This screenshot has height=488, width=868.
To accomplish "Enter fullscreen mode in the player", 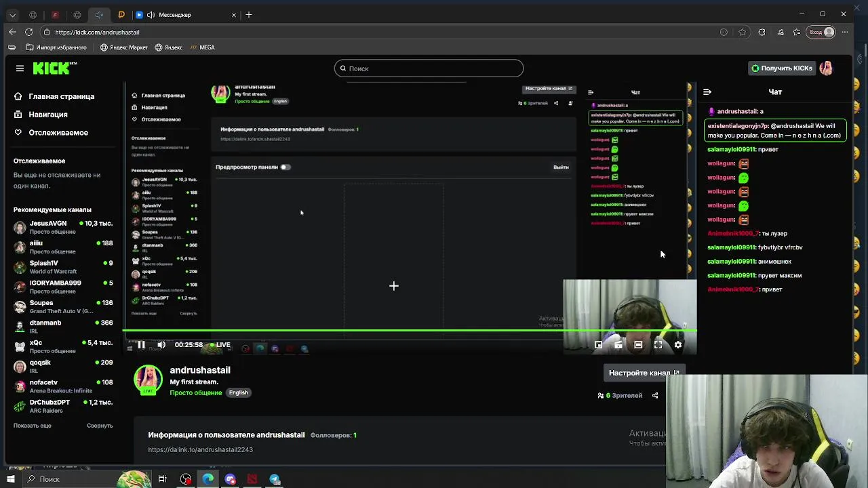I will [x=658, y=345].
